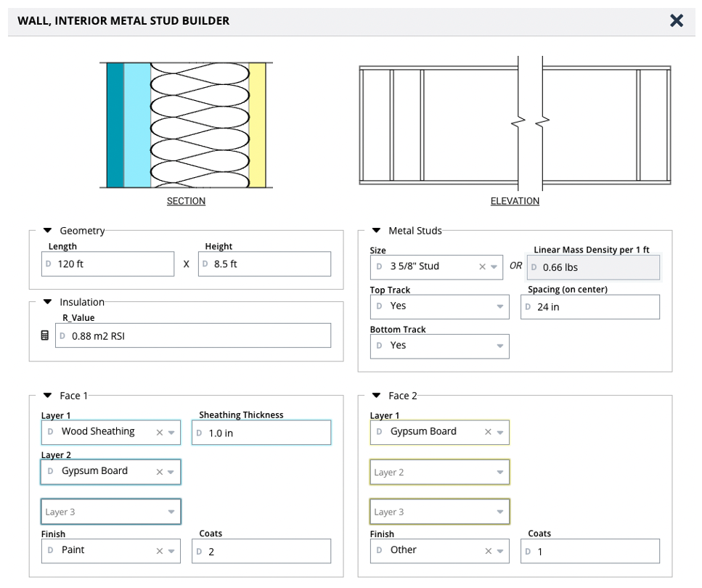Collapse the Face 2 section
Image resolution: width=702 pixels, height=588 pixels.
pos(376,396)
